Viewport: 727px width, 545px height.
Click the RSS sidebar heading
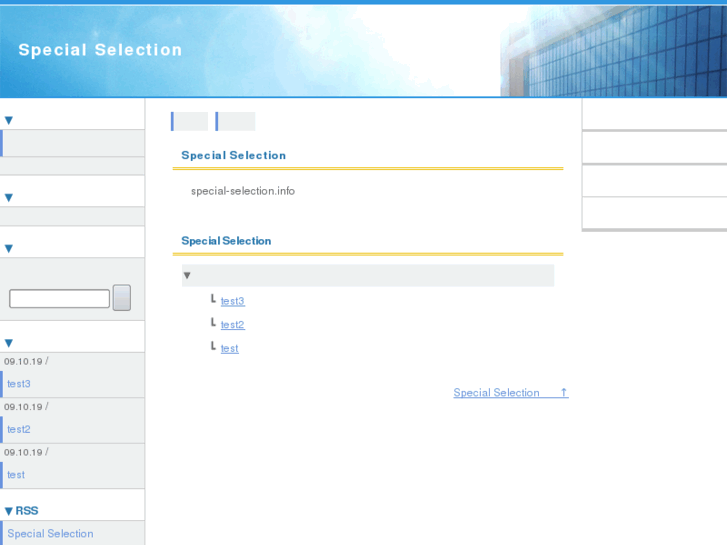click(27, 511)
